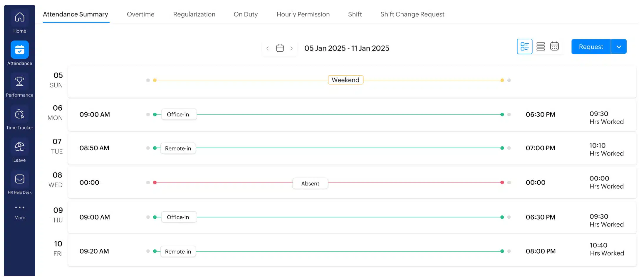This screenshot has width=644, height=277.
Task: Open the Regularization page
Action: 194,14
